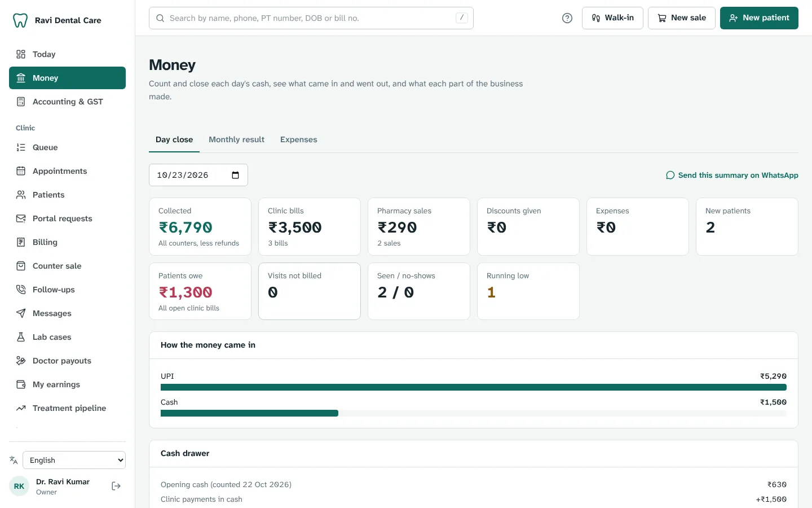Click the Patients owe ₹1,300 card

(200, 291)
